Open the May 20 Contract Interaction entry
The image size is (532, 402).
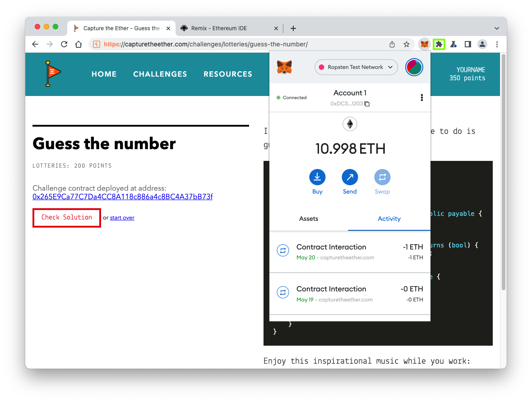point(350,252)
